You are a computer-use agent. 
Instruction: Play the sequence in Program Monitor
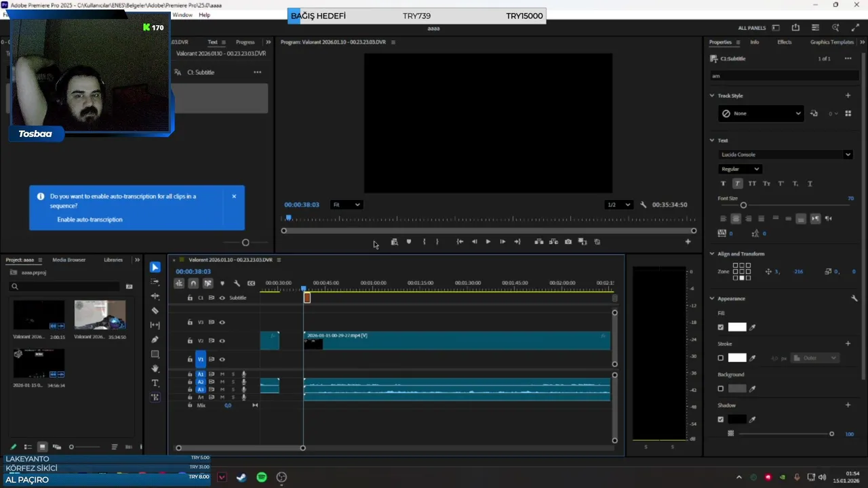tap(488, 242)
